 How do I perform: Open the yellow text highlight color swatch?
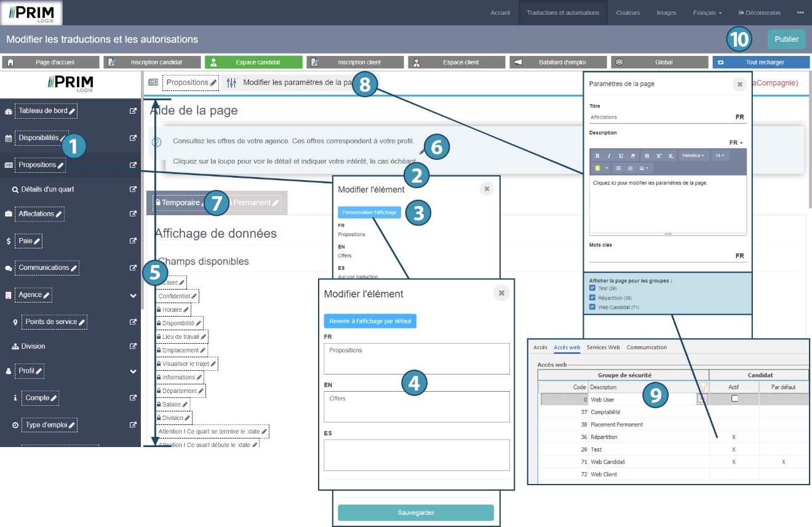[597, 168]
